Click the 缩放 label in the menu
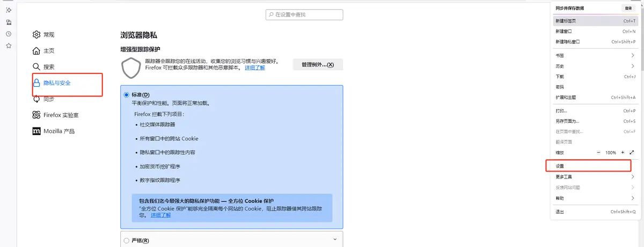The width and height of the screenshot is (644, 247). click(x=560, y=153)
